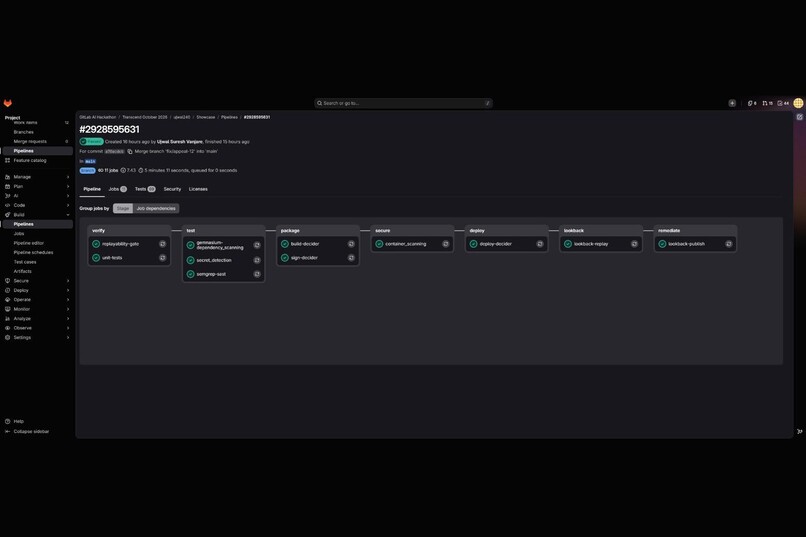This screenshot has height=537, width=806.
Task: Click the Collapse sidebar arrow icon
Action: [x=7, y=432]
